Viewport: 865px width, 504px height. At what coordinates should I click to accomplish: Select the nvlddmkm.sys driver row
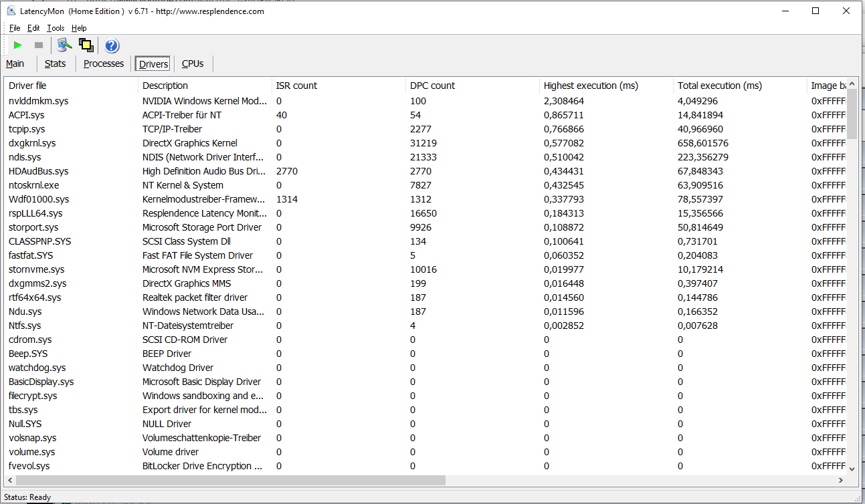coord(39,101)
